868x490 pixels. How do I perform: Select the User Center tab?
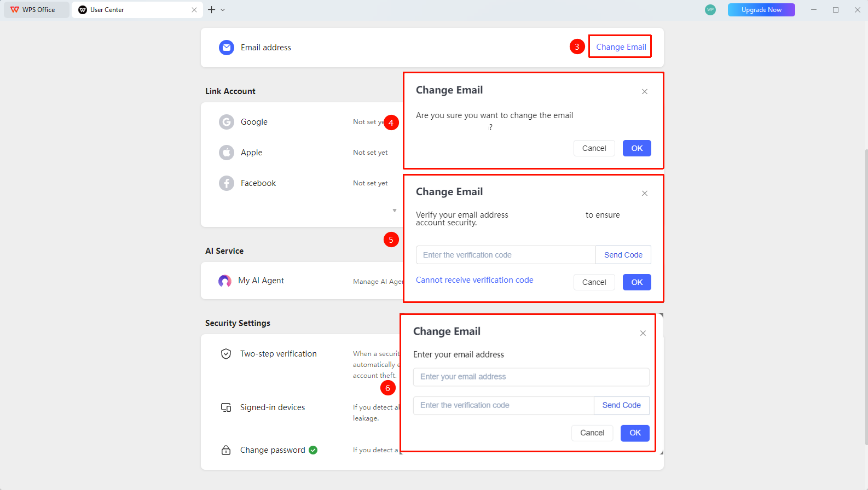tap(137, 10)
